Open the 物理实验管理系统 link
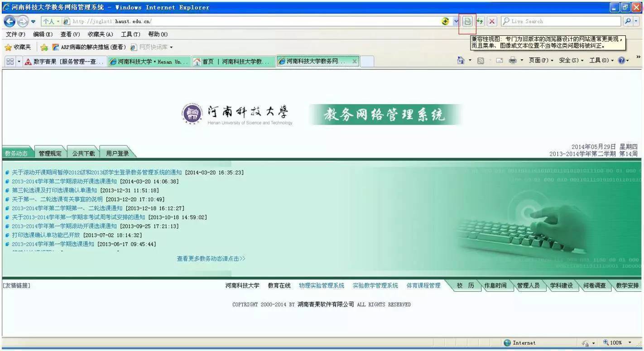 pos(322,285)
